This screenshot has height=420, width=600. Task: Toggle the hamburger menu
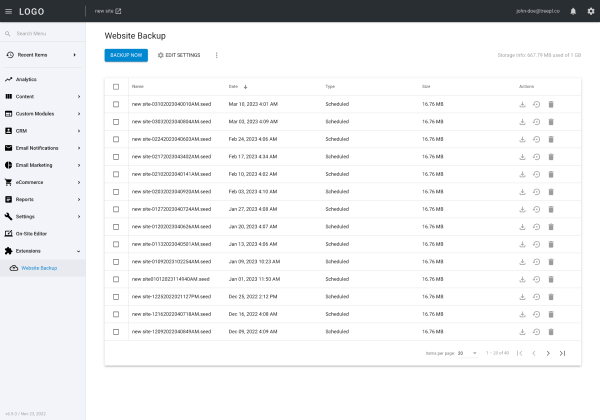point(8,11)
